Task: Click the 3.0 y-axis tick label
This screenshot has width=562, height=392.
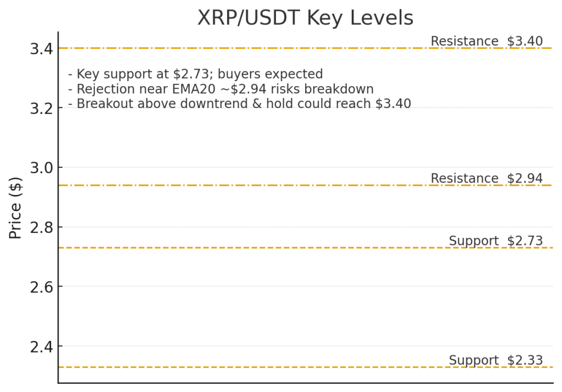Action: tap(42, 168)
